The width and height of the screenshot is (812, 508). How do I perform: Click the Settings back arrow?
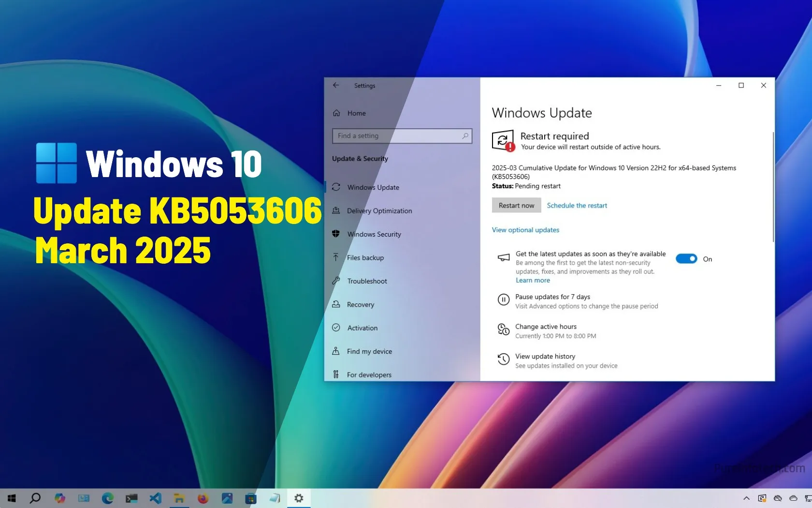336,86
